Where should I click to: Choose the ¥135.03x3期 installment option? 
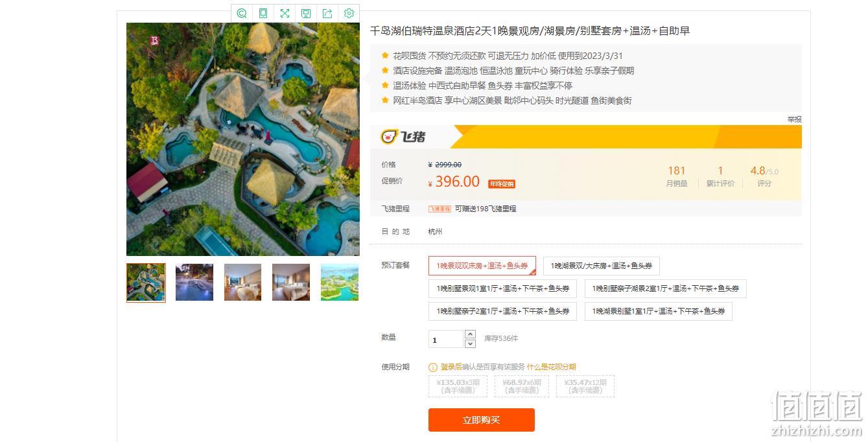pyautogui.click(x=458, y=386)
